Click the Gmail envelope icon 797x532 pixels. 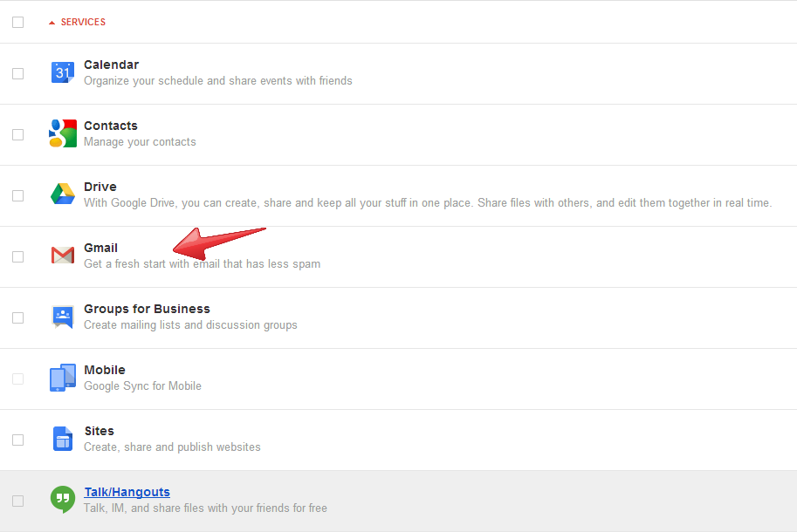coord(63,255)
